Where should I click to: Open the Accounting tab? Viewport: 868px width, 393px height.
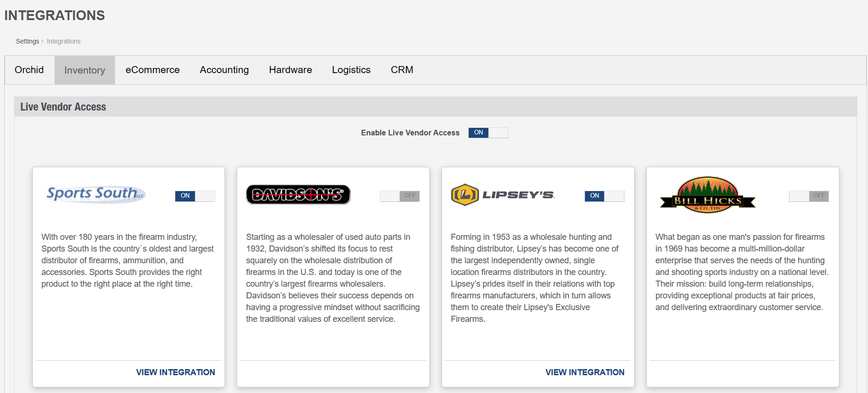(224, 70)
